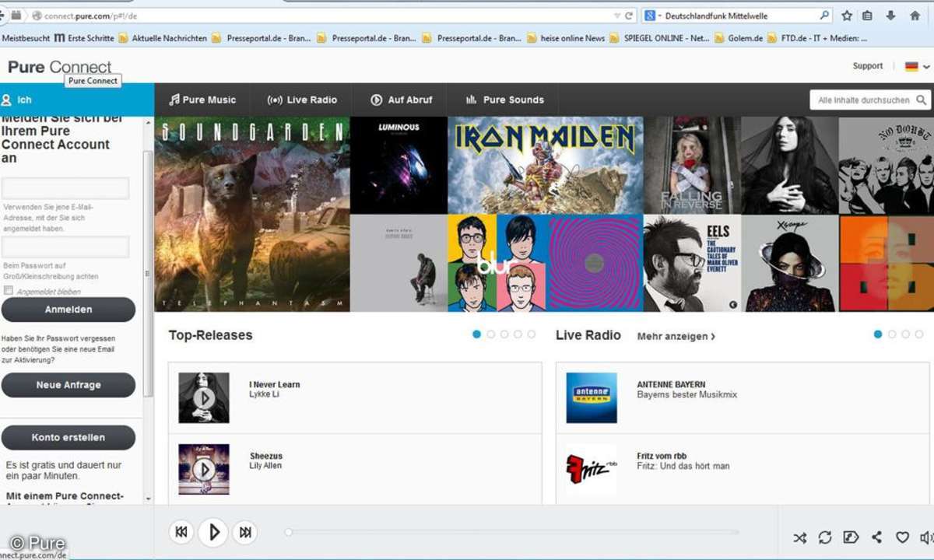This screenshot has width=934, height=560.
Task: Click the Anmelden button
Action: (68, 310)
